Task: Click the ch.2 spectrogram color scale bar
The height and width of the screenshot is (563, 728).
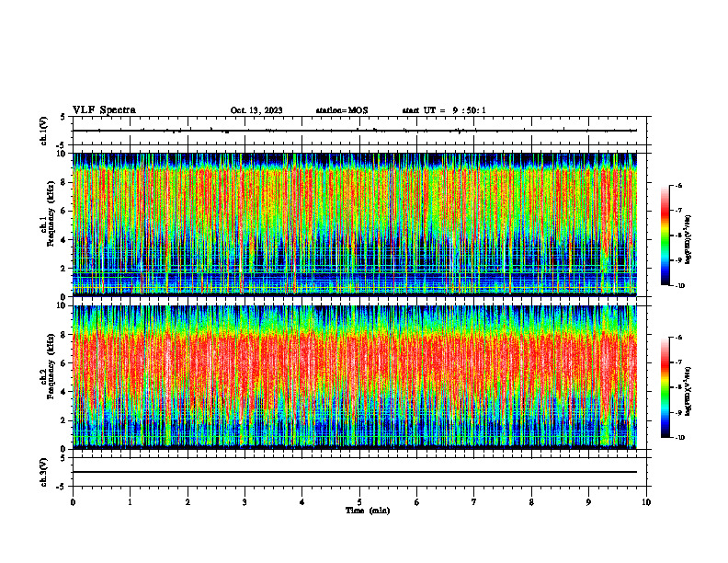Action: click(665, 387)
